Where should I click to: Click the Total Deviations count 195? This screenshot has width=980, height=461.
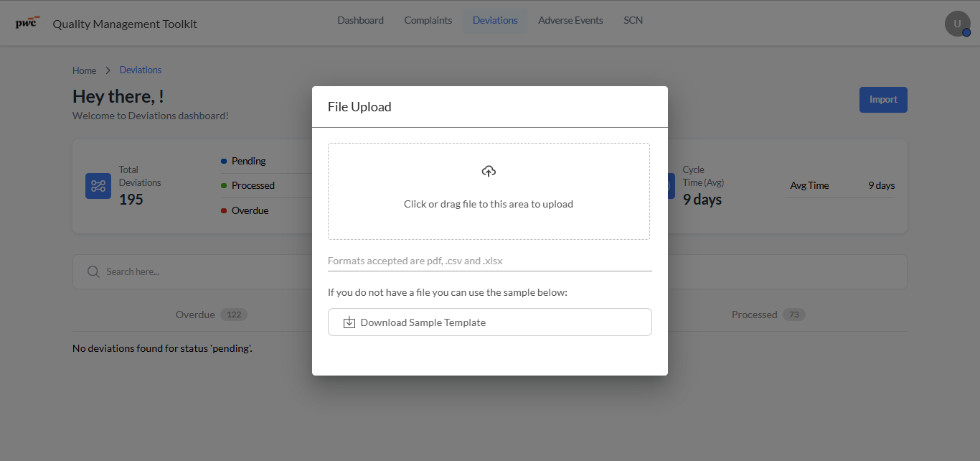click(131, 200)
